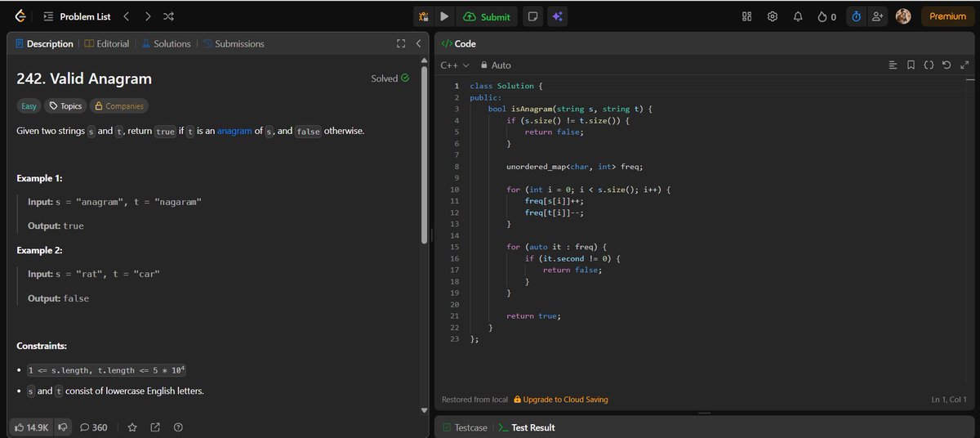Click the invite user icon
This screenshot has height=438, width=980.
tap(878, 16)
